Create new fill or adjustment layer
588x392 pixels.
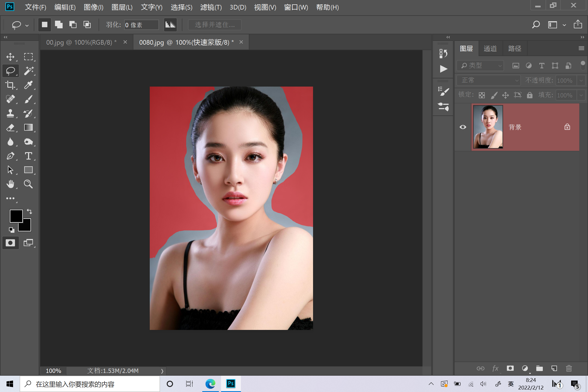coord(525,368)
